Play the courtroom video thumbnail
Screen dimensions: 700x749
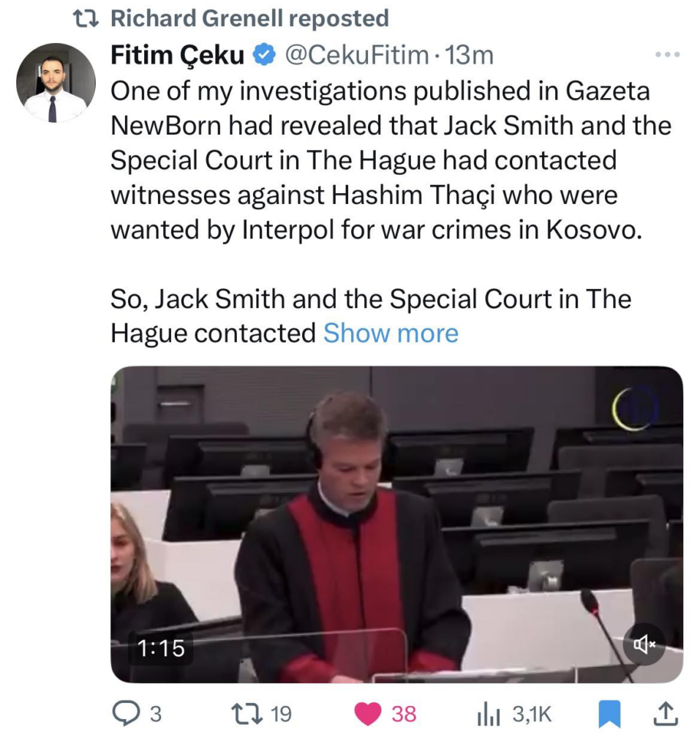[396, 524]
